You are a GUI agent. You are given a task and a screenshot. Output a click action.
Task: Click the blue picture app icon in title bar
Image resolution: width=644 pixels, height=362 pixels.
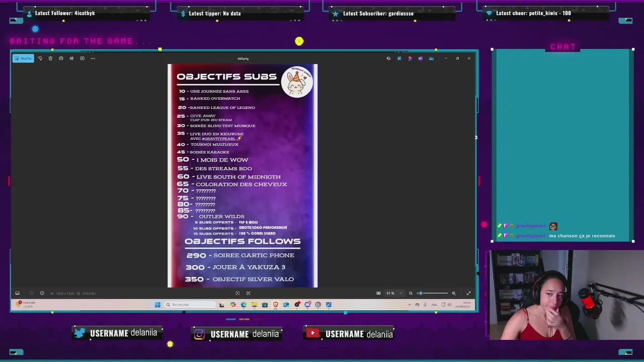tap(399, 58)
